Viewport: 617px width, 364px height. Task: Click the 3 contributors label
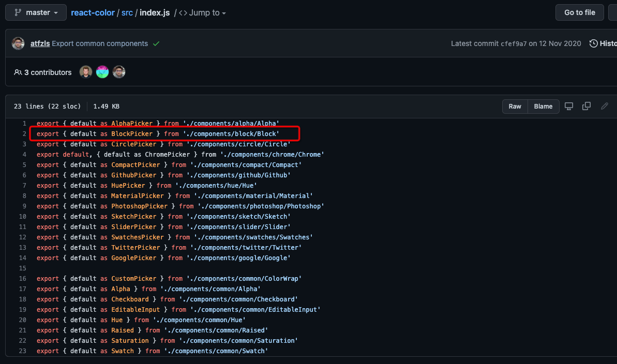coord(43,72)
